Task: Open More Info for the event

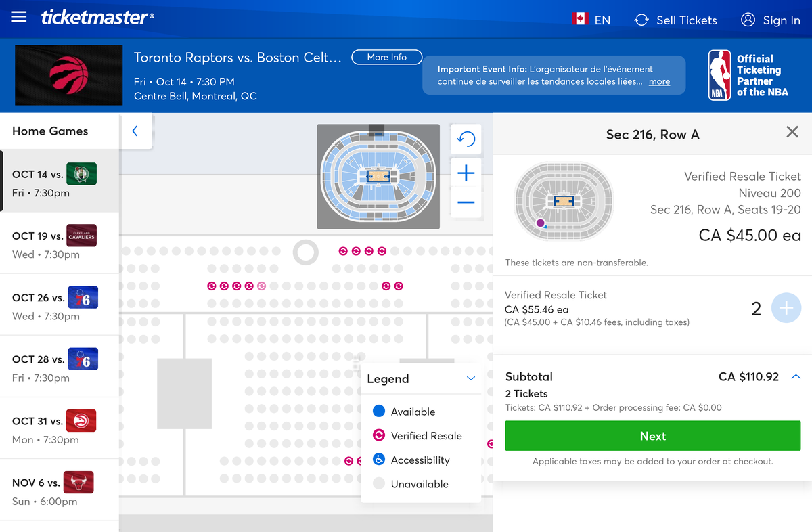Action: click(386, 58)
